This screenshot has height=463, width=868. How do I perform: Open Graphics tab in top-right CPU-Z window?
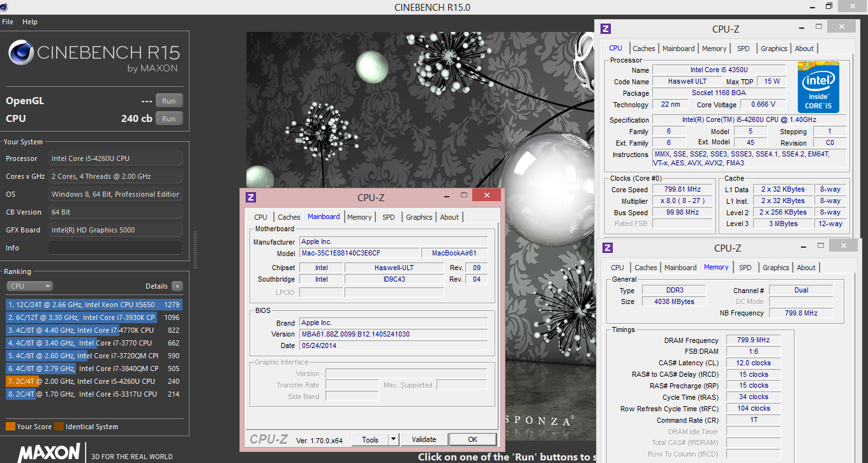(x=774, y=49)
